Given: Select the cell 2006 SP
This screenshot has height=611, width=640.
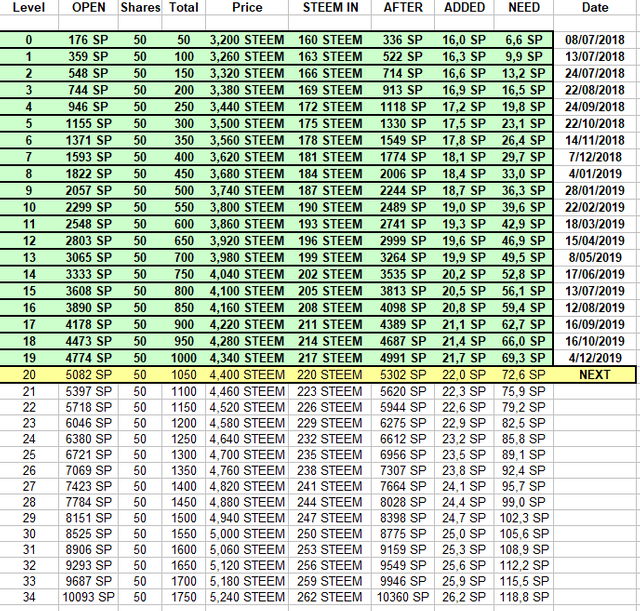Looking at the screenshot, I should [403, 174].
